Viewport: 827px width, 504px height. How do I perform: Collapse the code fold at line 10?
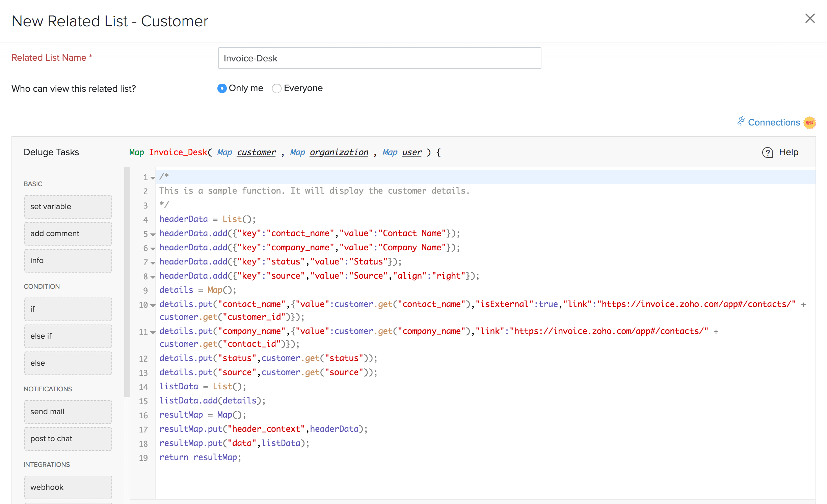click(x=153, y=305)
